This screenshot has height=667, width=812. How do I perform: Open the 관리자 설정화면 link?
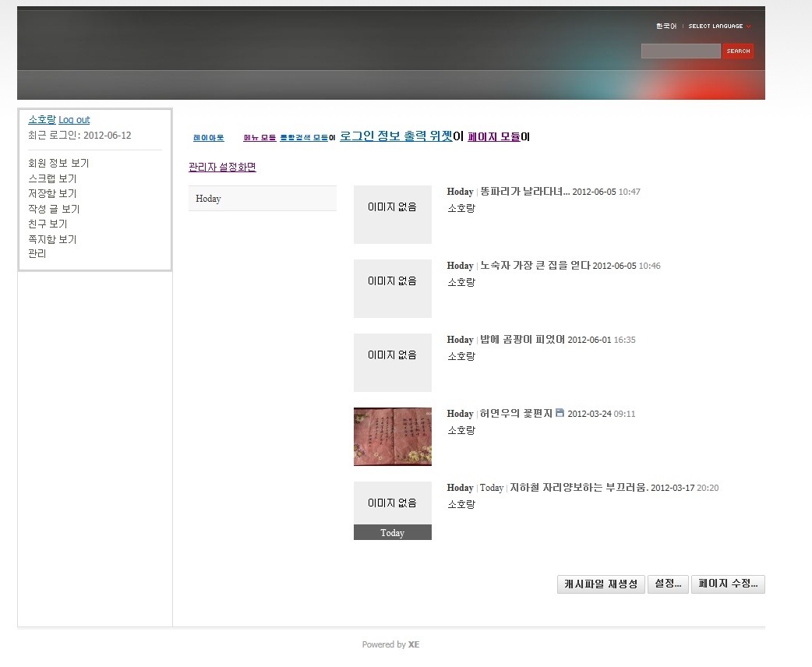[x=222, y=168]
